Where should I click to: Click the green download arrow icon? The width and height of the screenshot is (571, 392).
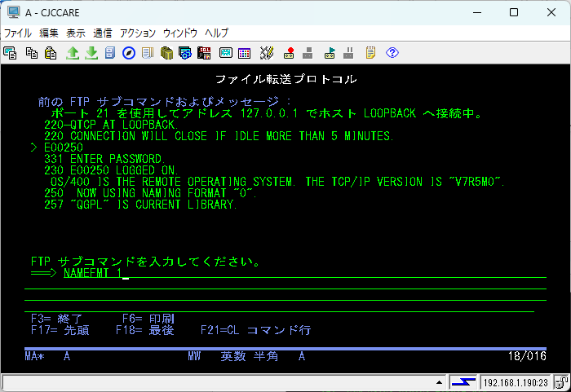click(91, 53)
